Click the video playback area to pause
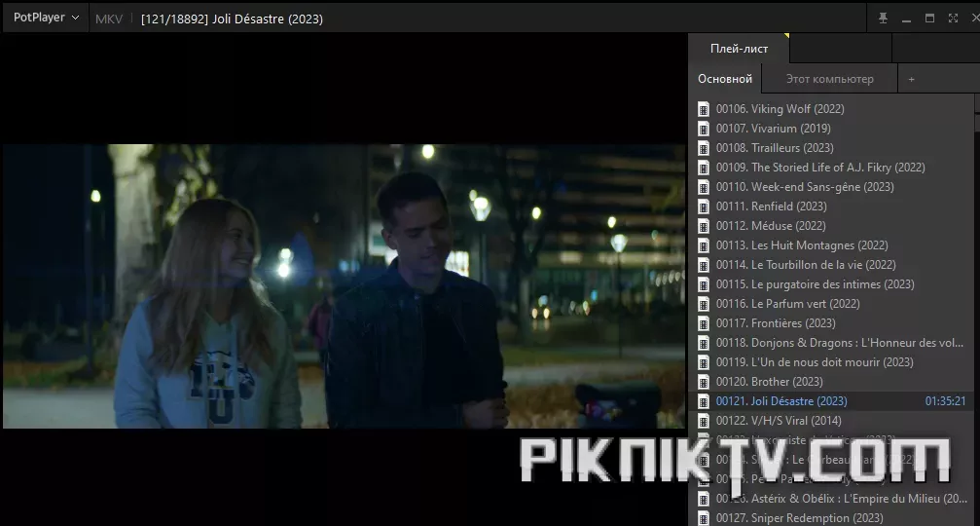The width and height of the screenshot is (980, 526). click(x=344, y=285)
